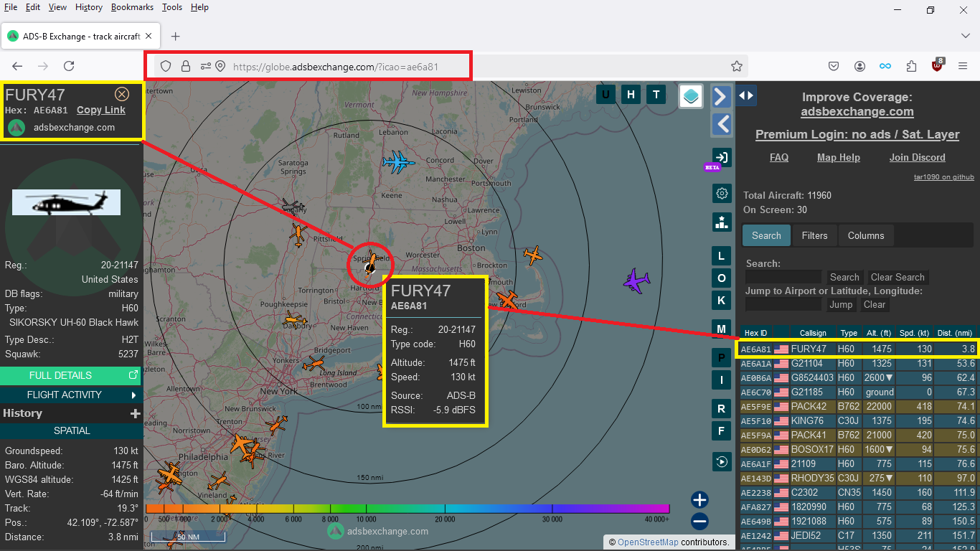This screenshot has height=551, width=980.
Task: Toggle the P map option button
Action: coord(721,358)
